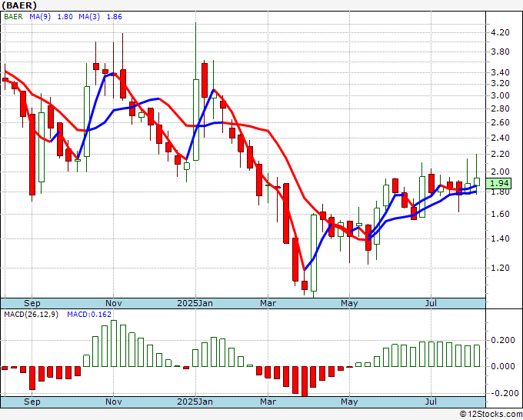This screenshot has height=420, width=523.
Task: Click the 2.20 price axis label
Action: click(500, 154)
